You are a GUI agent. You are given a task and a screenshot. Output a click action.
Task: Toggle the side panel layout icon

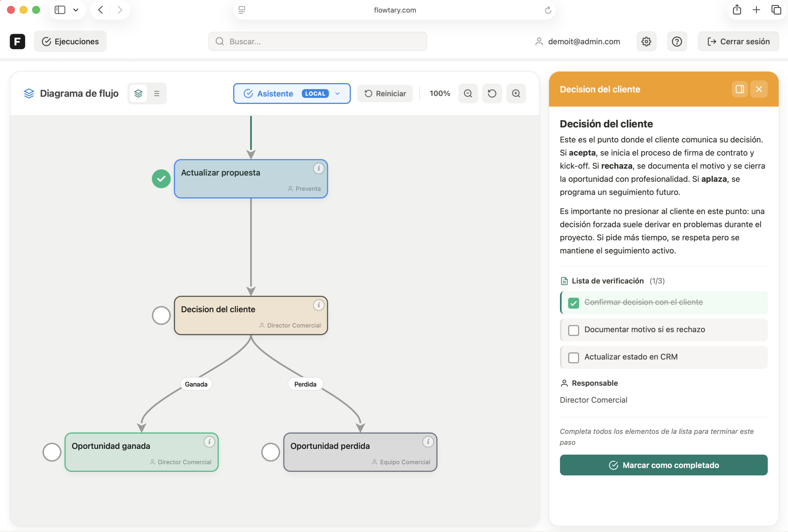pyautogui.click(x=739, y=89)
